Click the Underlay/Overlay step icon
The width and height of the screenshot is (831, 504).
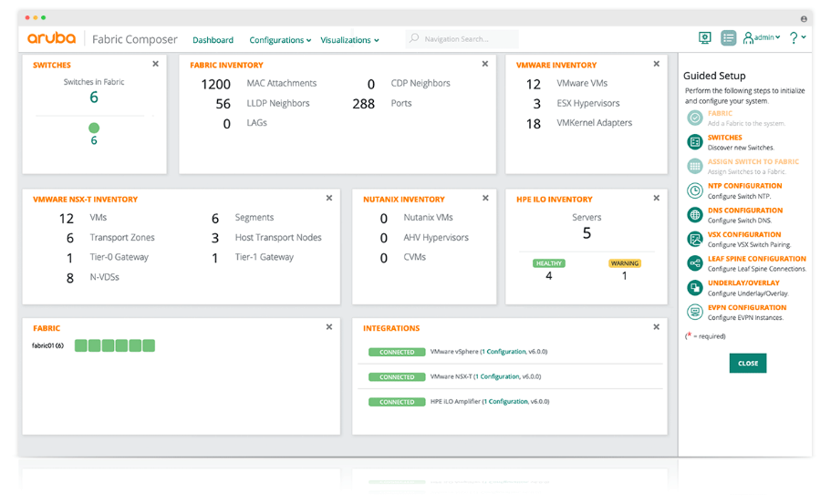[x=695, y=287]
